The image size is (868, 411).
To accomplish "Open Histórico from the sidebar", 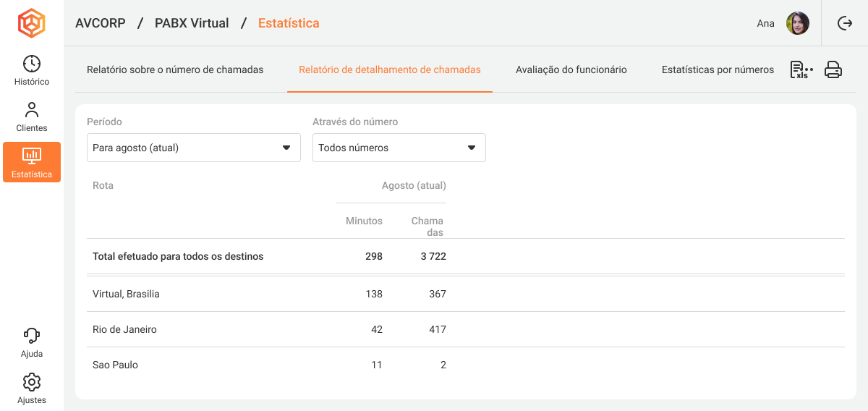I will click(32, 70).
